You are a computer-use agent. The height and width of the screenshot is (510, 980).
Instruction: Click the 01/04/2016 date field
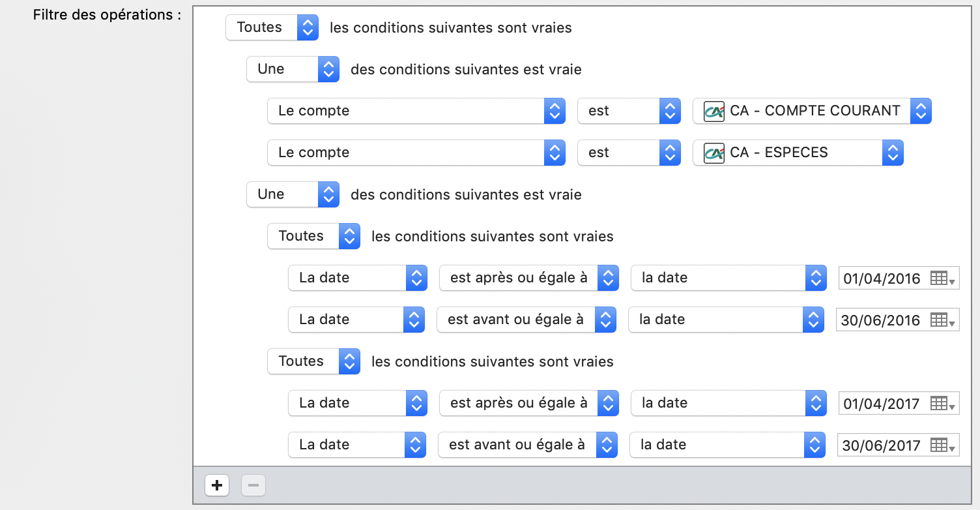pyautogui.click(x=882, y=278)
